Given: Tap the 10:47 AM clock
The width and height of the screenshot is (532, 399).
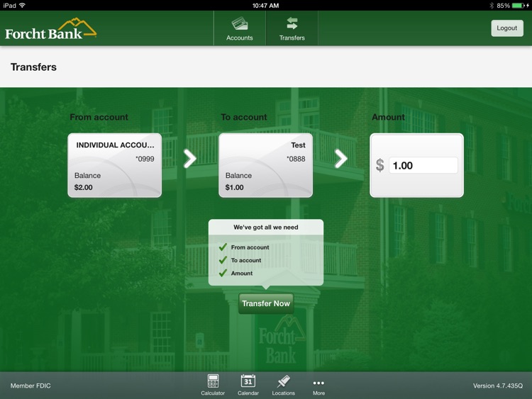Looking at the screenshot, I should tap(266, 6).
